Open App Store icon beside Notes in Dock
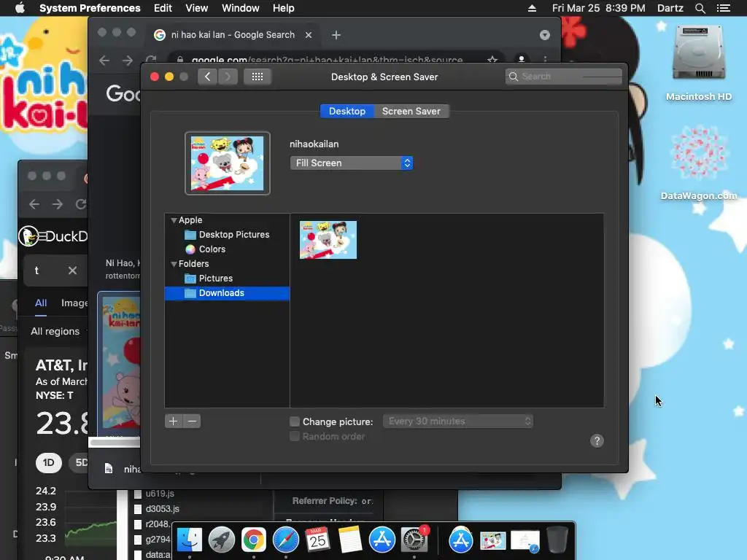 tap(382, 540)
